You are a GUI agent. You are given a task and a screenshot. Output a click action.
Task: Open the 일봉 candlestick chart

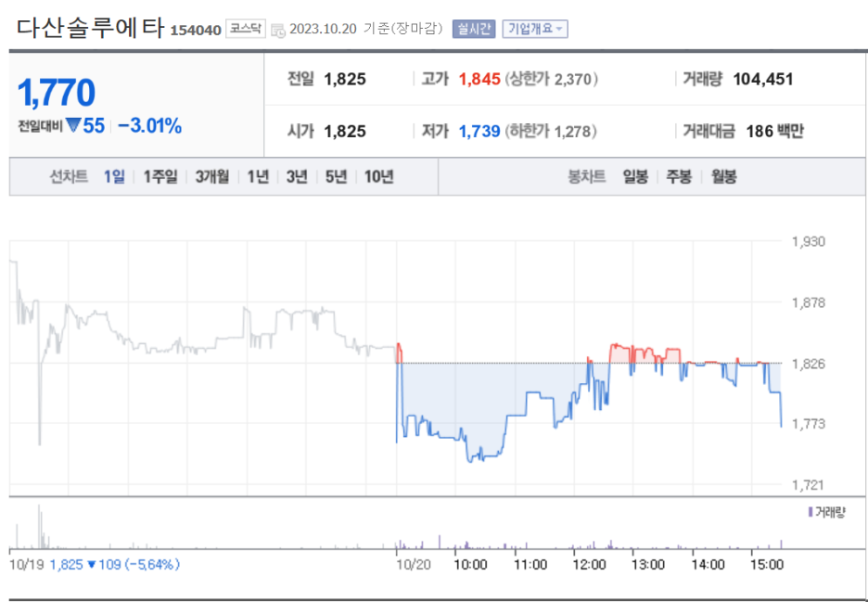point(635,176)
